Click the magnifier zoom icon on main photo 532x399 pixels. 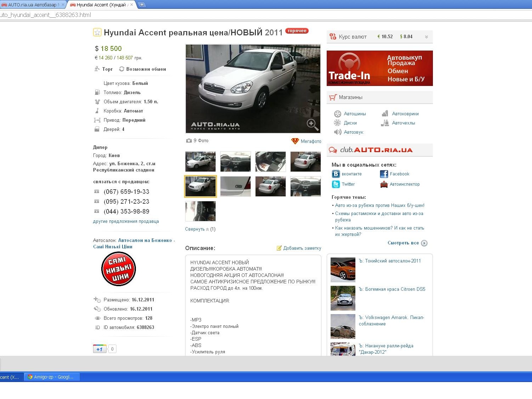(x=312, y=125)
